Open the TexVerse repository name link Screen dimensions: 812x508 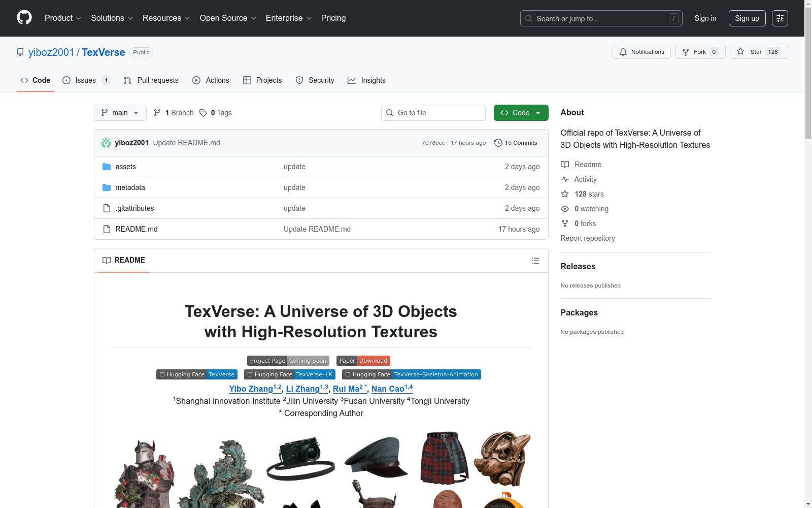[x=104, y=52]
